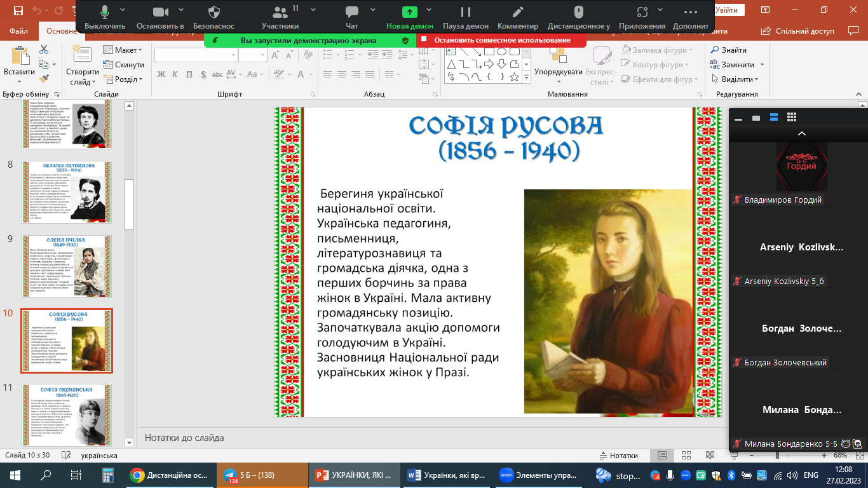Click Знайти search button
This screenshot has height=488, width=868.
728,50
